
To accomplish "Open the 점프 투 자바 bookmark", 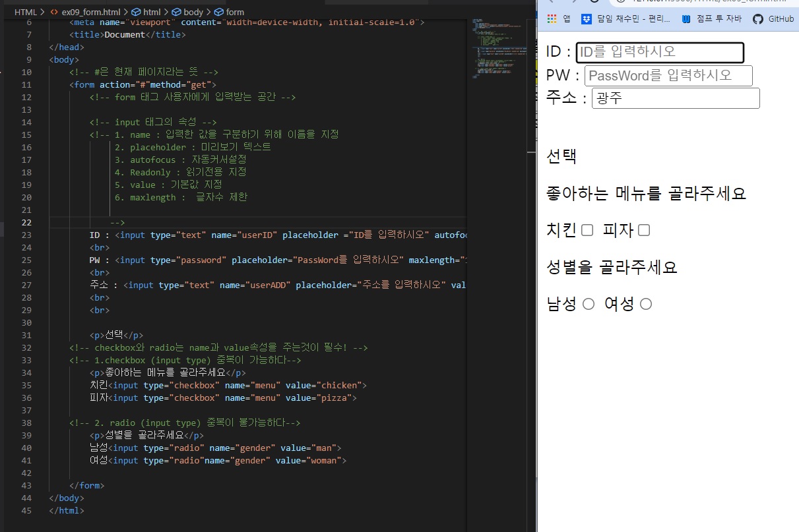I will coord(711,18).
